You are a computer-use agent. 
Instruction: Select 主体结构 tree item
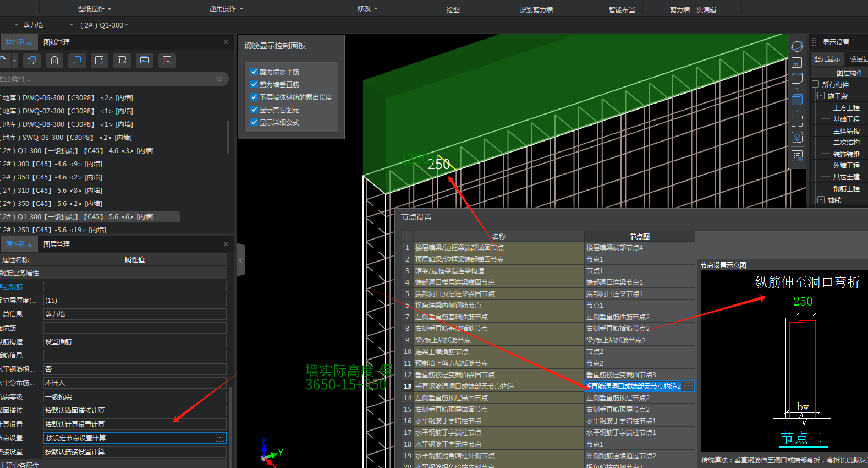(x=846, y=131)
